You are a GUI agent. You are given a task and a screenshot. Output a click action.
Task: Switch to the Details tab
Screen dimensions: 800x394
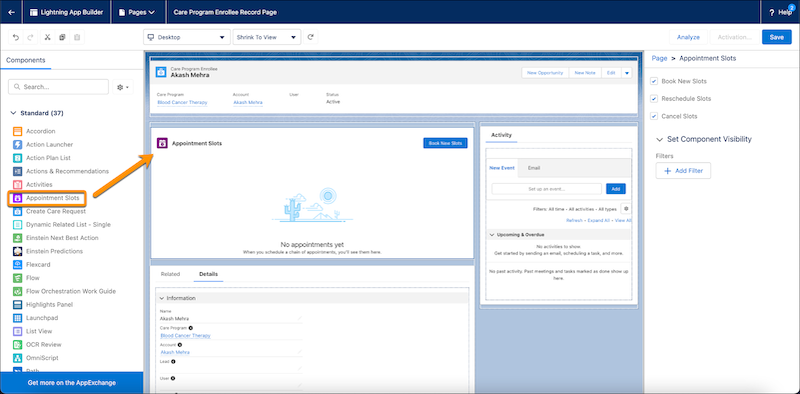209,274
